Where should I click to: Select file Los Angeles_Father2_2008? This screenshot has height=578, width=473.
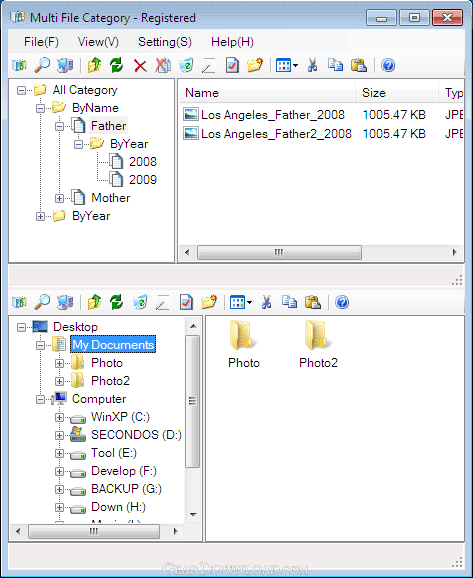[x=276, y=133]
